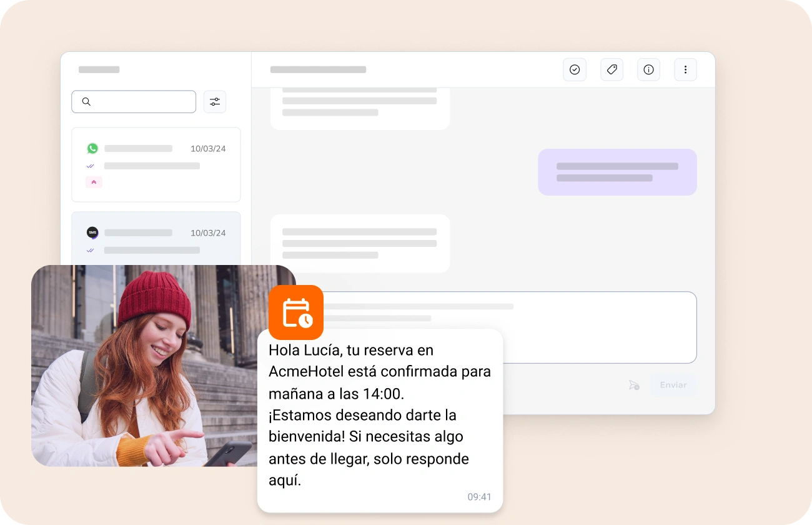Screen dimensions: 812x525
Task: Click into the conversation search field
Action: coord(134,101)
